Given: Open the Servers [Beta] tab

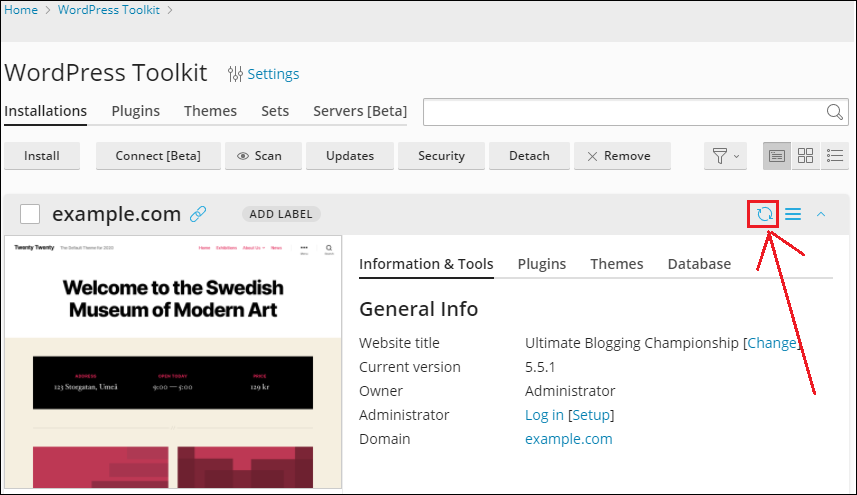Looking at the screenshot, I should click(x=360, y=111).
